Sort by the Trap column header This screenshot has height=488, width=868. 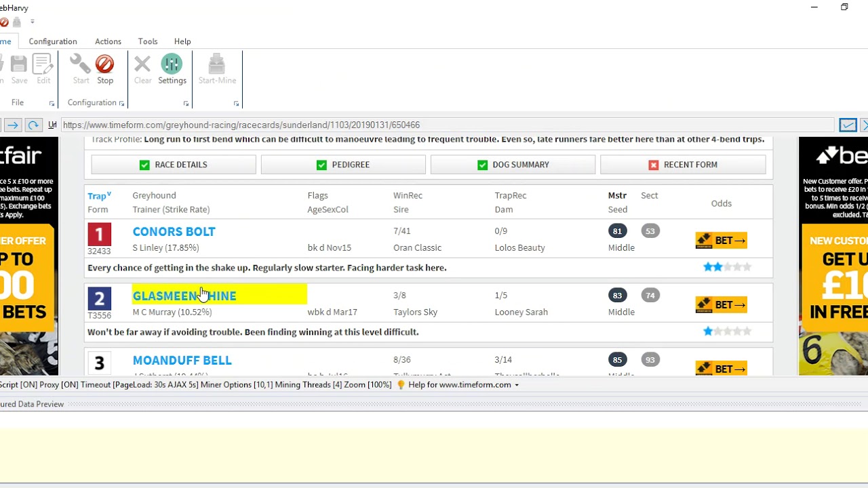click(99, 196)
